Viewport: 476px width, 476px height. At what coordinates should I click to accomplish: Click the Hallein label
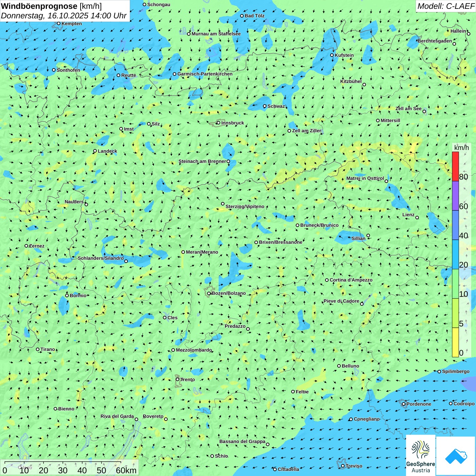pos(458,31)
